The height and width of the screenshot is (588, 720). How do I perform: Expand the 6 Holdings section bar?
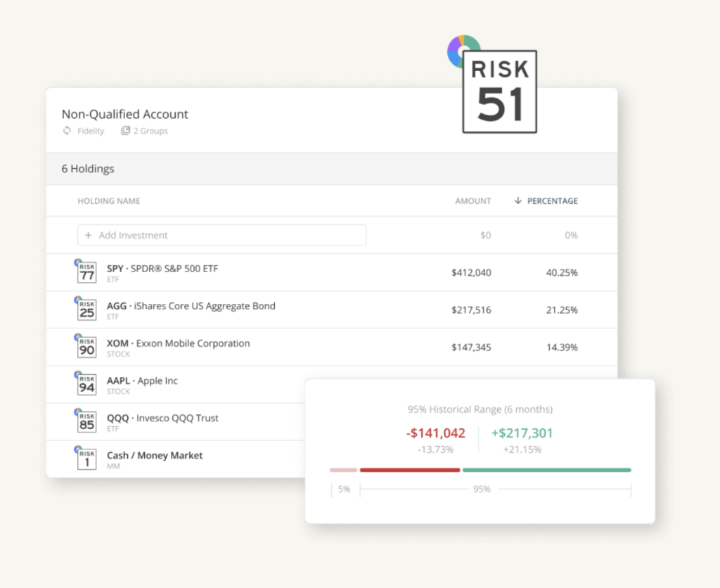tap(331, 169)
